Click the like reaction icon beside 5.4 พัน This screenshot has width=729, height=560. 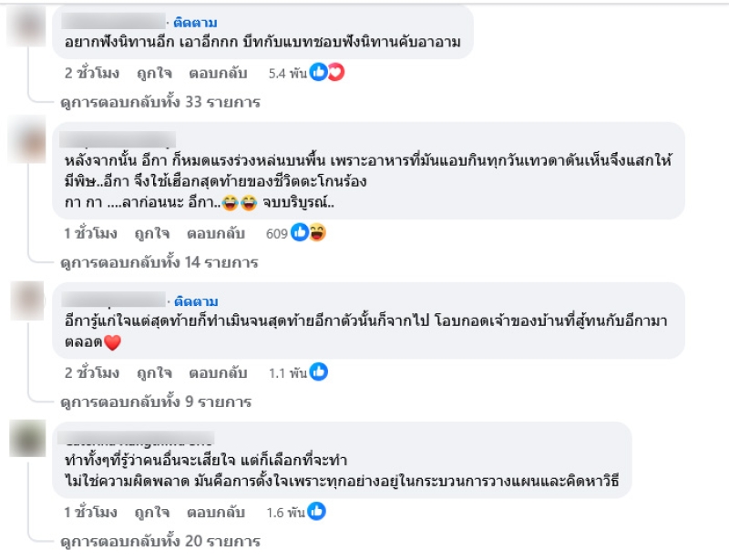click(318, 72)
